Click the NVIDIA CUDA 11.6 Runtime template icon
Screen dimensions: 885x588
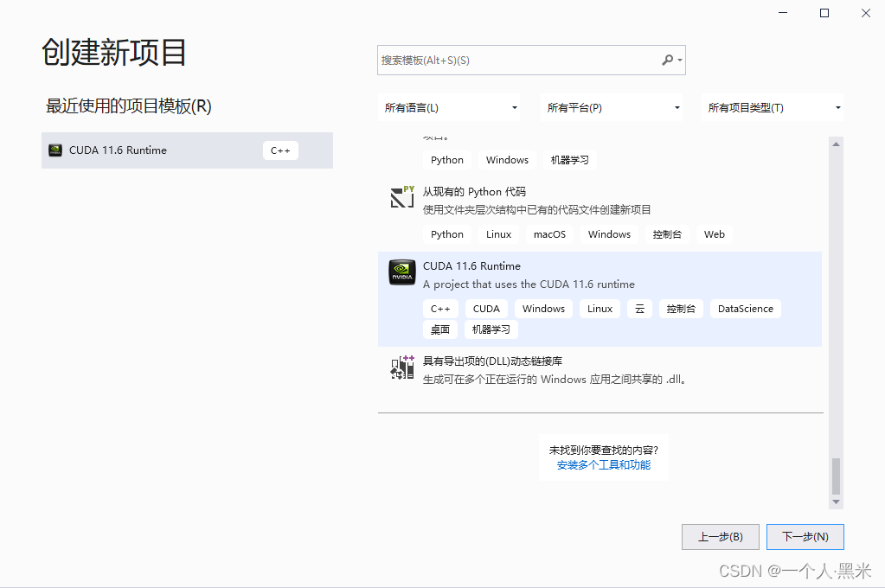tap(402, 272)
